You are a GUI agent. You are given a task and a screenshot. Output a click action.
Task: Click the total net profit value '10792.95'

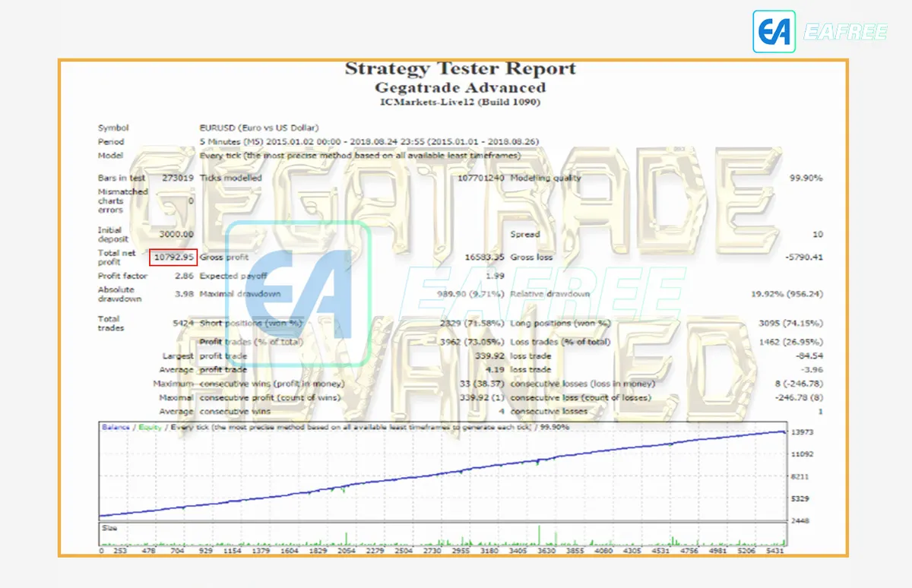coord(173,258)
